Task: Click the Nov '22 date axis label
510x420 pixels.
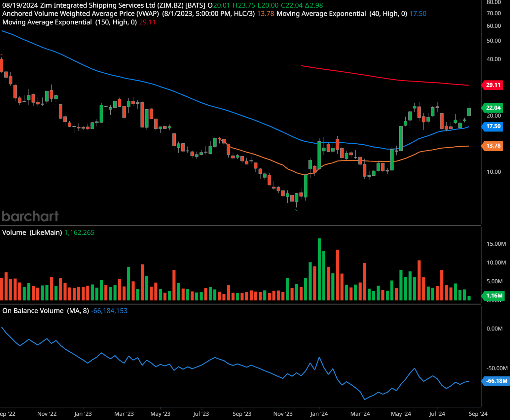Action: [47, 414]
